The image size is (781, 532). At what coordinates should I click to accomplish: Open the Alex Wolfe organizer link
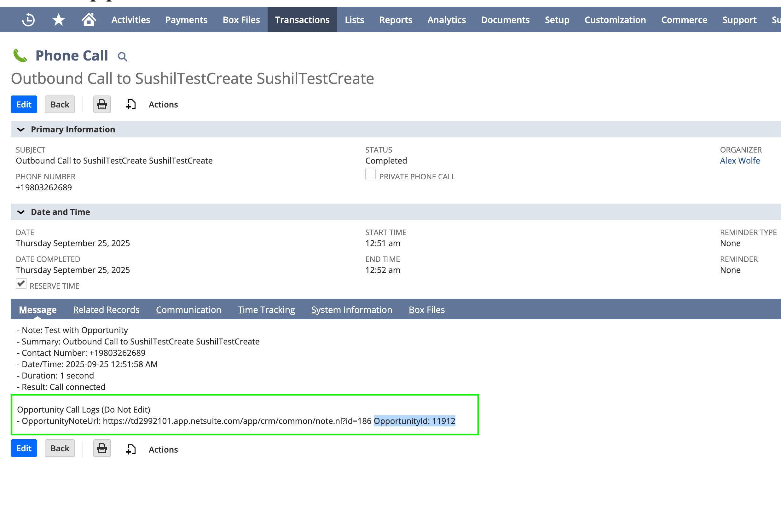click(x=740, y=161)
